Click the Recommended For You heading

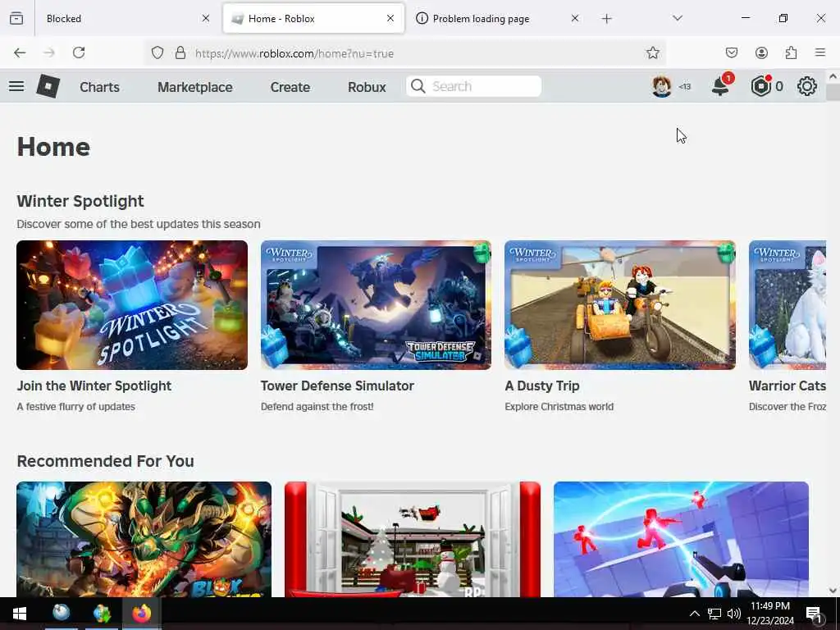(106, 461)
